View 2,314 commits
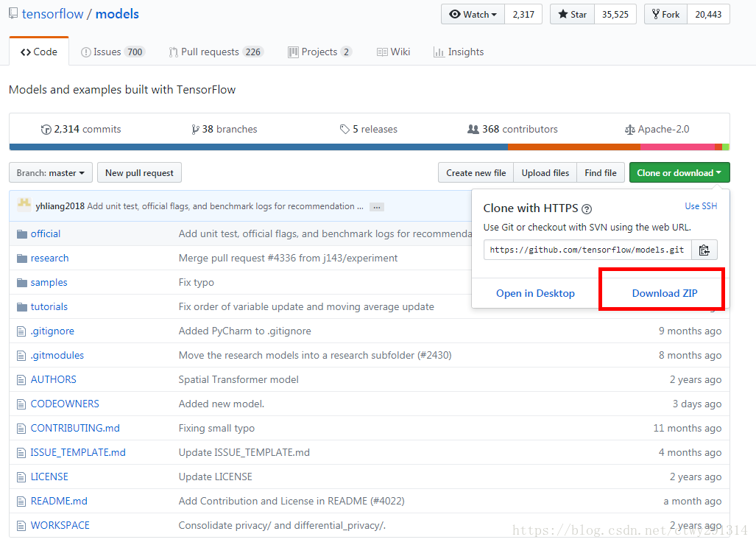 81,130
